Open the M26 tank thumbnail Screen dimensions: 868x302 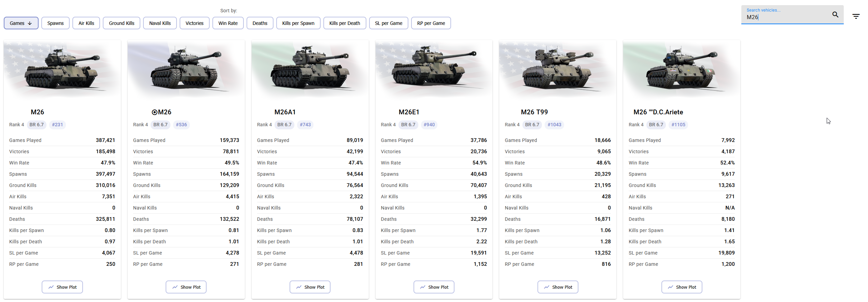point(62,69)
